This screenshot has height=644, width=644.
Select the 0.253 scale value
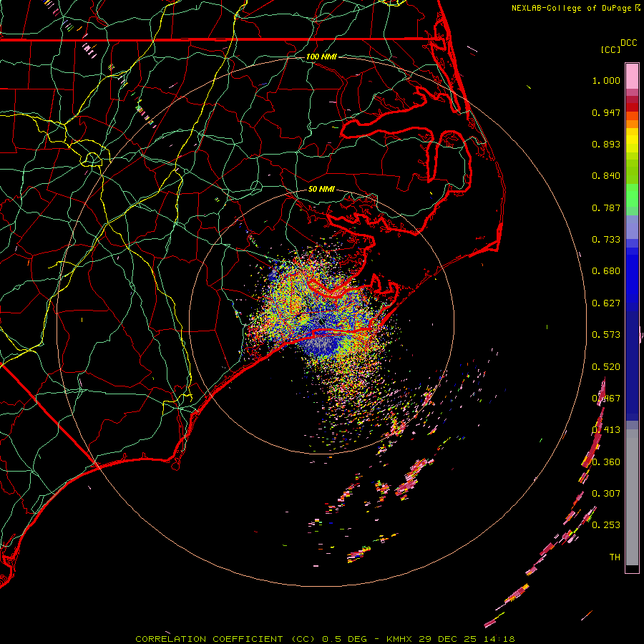tap(606, 525)
